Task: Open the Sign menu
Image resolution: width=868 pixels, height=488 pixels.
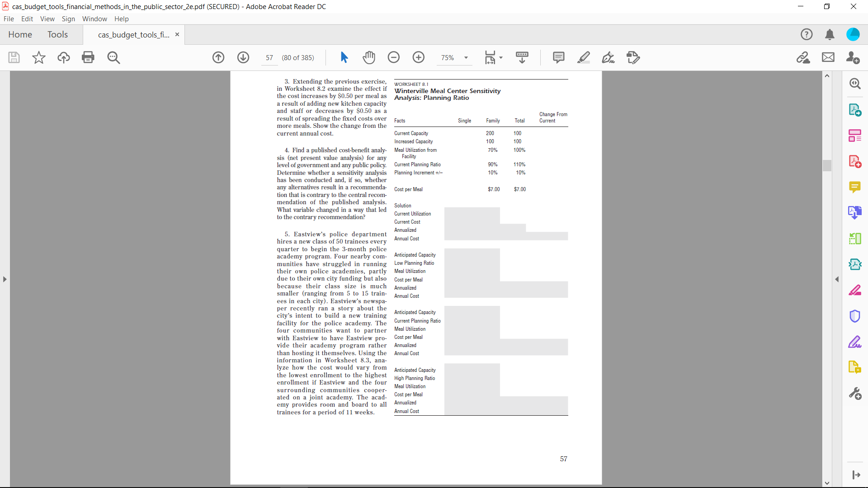Action: click(x=68, y=19)
